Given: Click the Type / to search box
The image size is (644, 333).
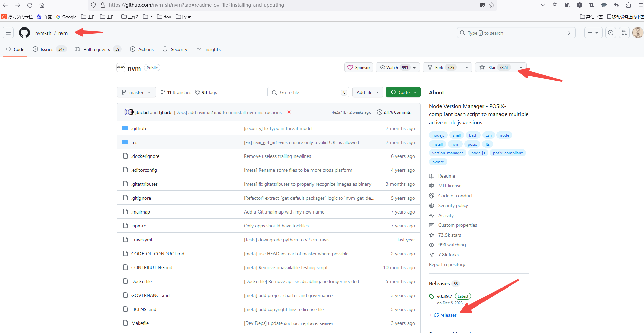Looking at the screenshot, I should click(x=511, y=33).
